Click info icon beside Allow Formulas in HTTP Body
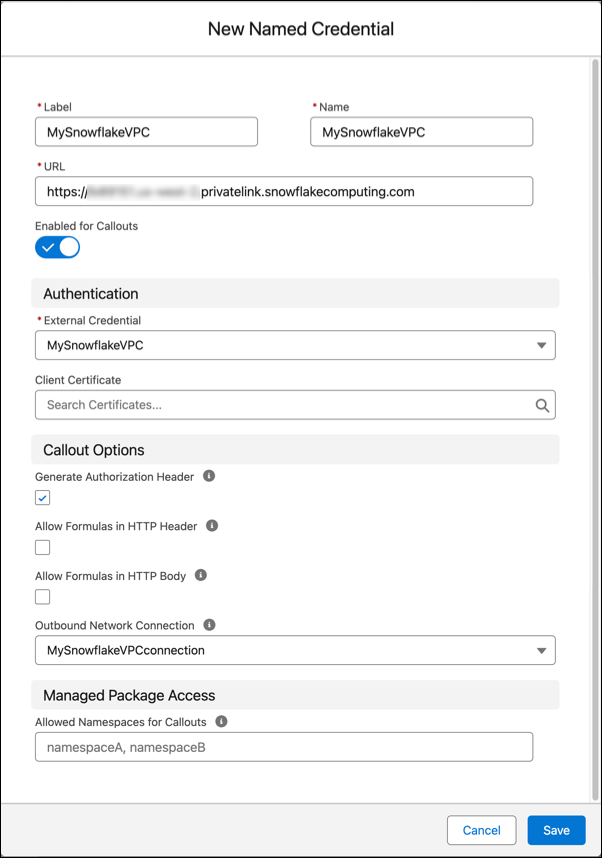Image resolution: width=602 pixels, height=858 pixels. tap(201, 575)
